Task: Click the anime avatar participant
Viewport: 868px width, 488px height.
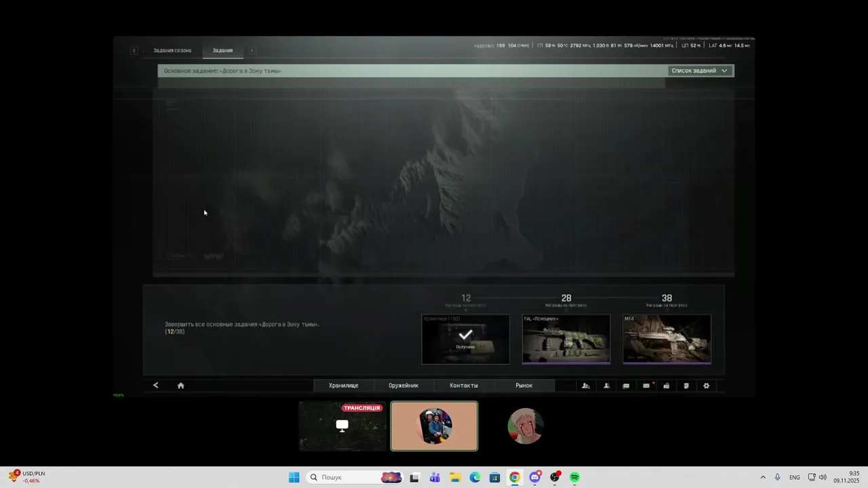Action: click(526, 426)
